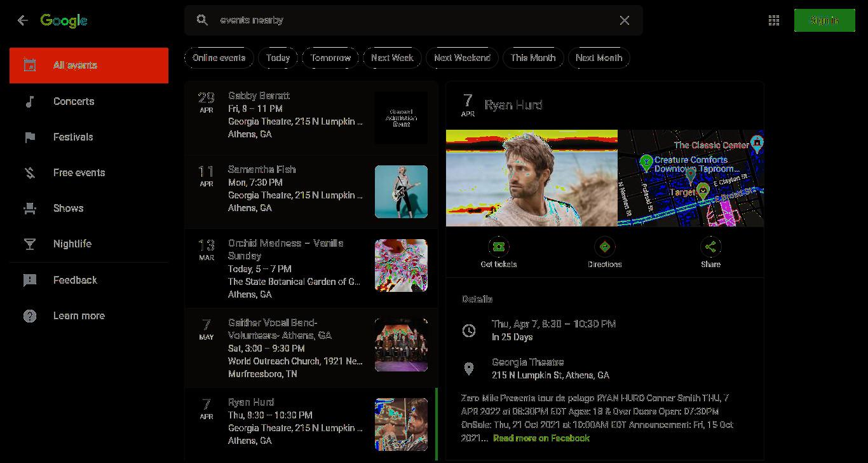Apply the Next Month filter chip

[x=599, y=58]
